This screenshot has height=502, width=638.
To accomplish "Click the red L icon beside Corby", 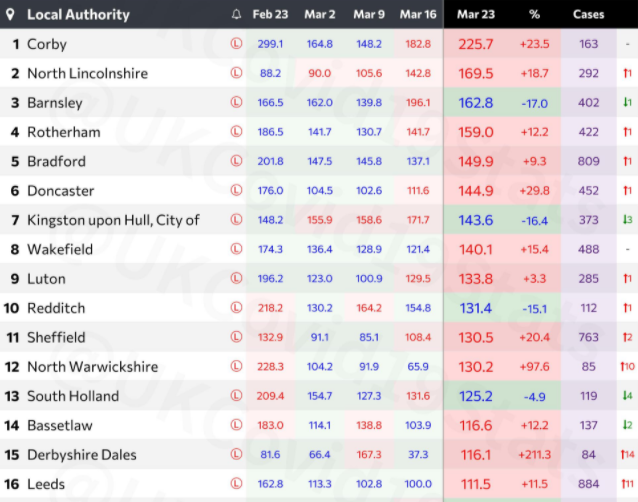I will [x=236, y=44].
